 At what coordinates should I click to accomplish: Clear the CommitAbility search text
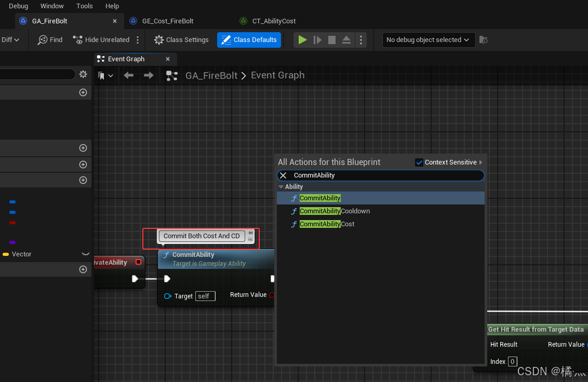tap(283, 175)
